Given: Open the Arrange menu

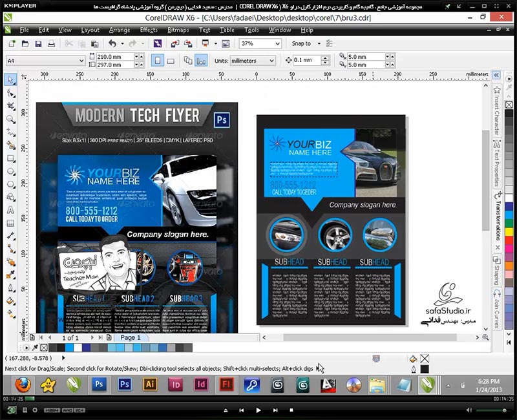Looking at the screenshot, I should tap(120, 30).
